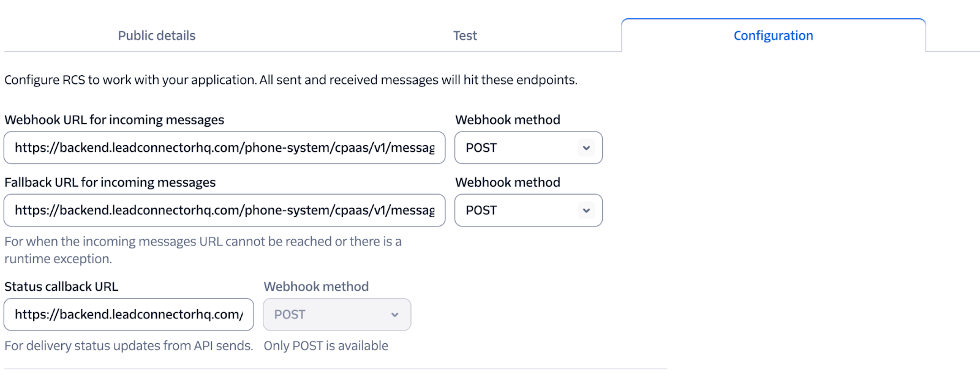Click the 'Status callback URL' label

point(61,286)
